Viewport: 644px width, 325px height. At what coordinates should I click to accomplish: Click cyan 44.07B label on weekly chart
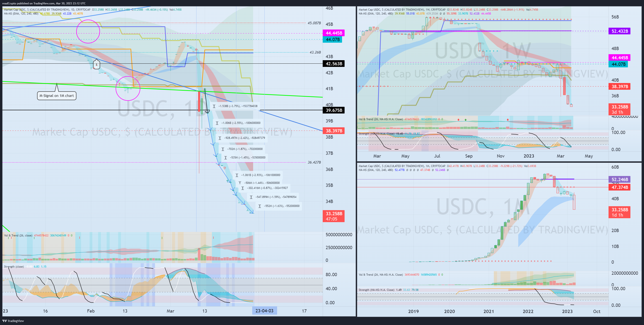pyautogui.click(x=618, y=64)
